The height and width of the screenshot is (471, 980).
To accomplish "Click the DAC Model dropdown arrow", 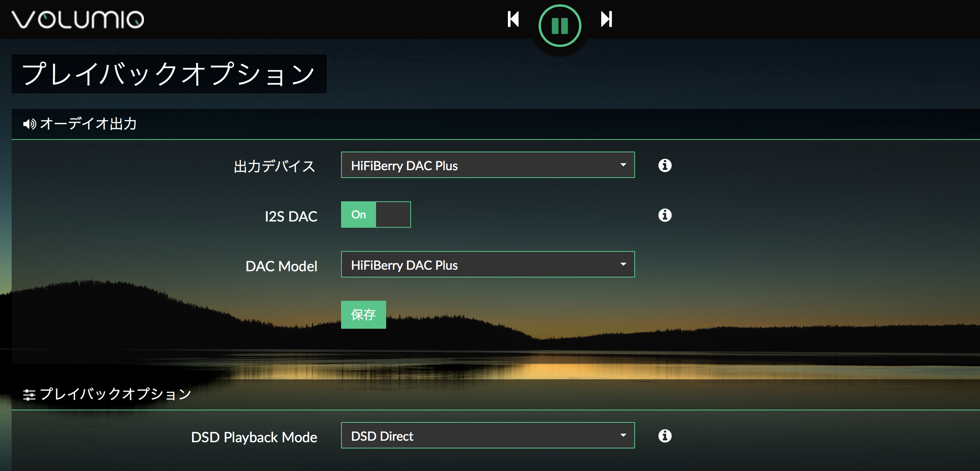I will point(623,265).
